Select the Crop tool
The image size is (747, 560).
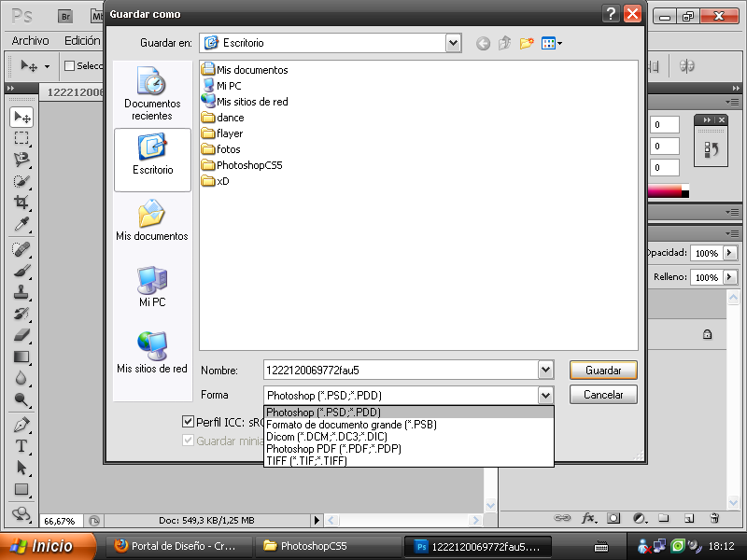[x=21, y=203]
